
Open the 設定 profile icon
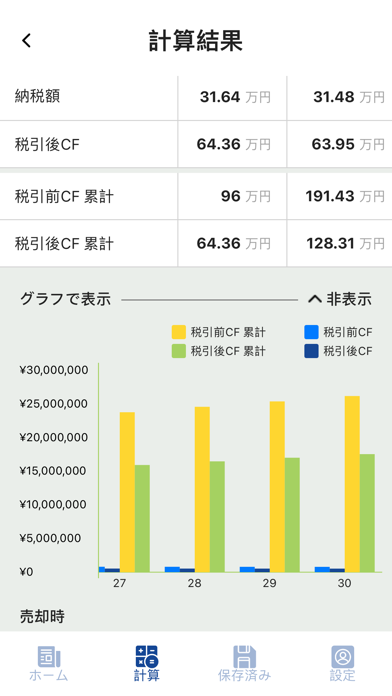coord(342,656)
